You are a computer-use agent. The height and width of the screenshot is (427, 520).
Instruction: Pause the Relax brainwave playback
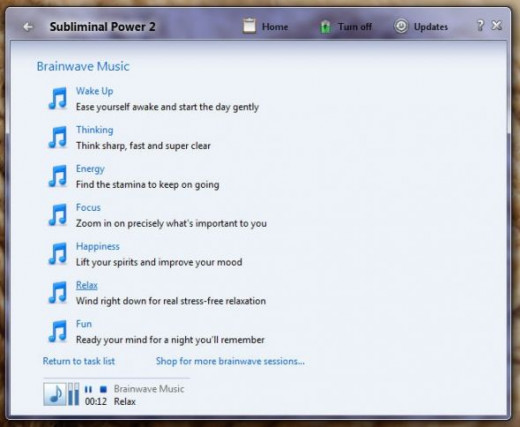pyautogui.click(x=88, y=389)
